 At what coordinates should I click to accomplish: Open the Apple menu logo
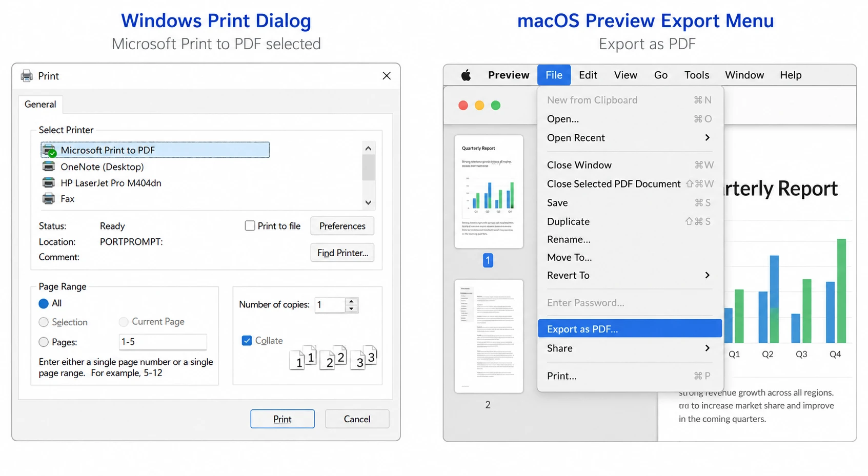(x=466, y=75)
